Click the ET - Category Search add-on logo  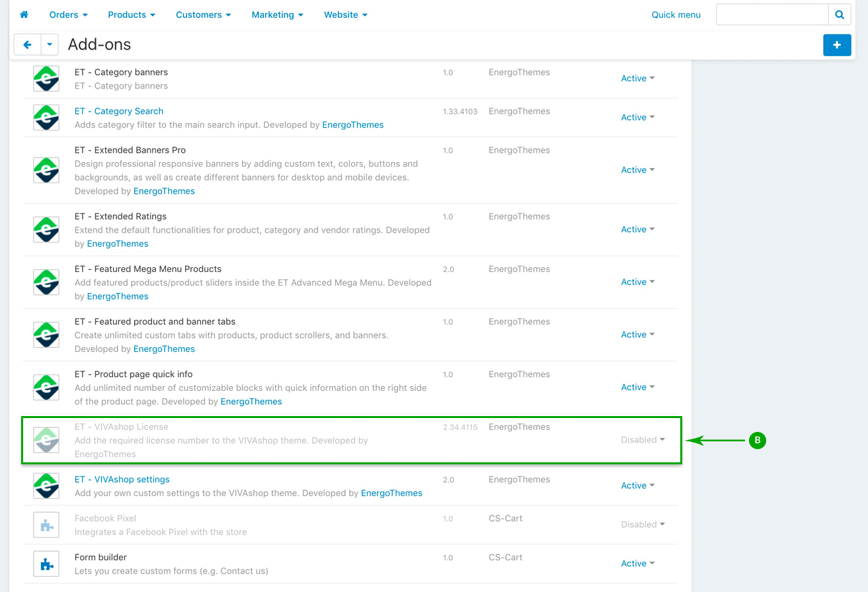click(46, 118)
